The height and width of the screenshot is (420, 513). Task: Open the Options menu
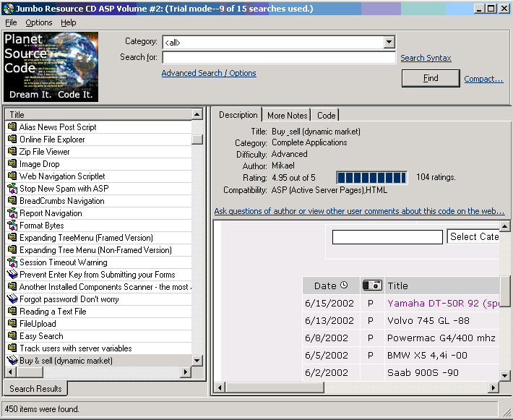38,22
